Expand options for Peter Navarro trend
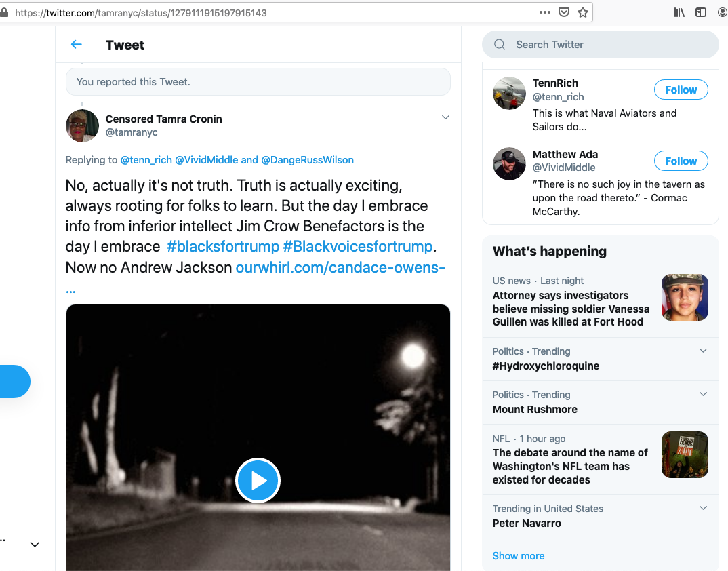 click(703, 508)
